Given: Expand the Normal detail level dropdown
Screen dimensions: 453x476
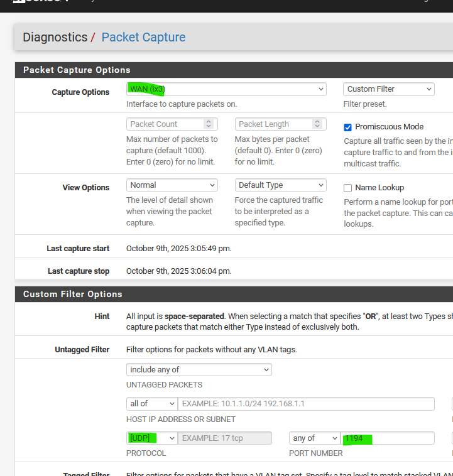Looking at the screenshot, I should point(172,185).
